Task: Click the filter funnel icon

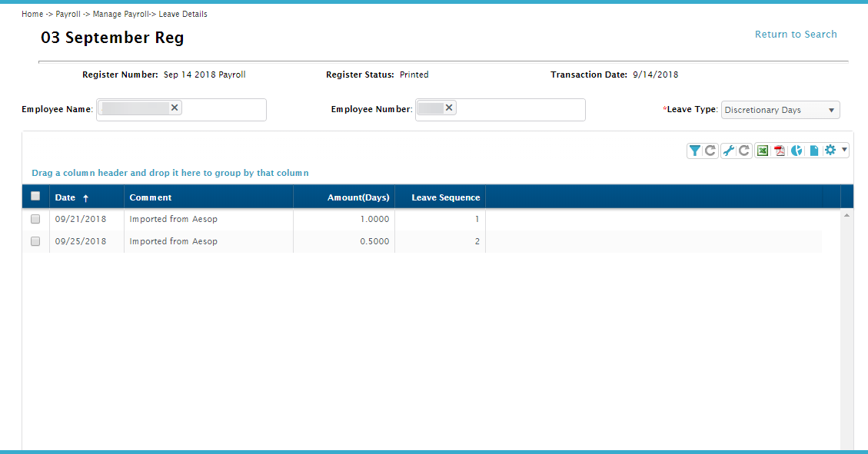Action: 695,151
